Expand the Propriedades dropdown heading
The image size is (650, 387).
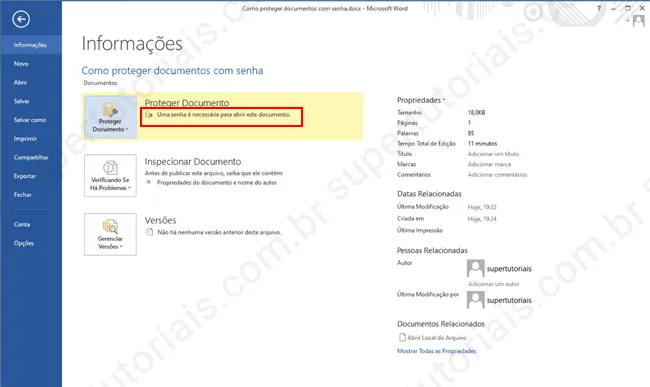[x=421, y=100]
